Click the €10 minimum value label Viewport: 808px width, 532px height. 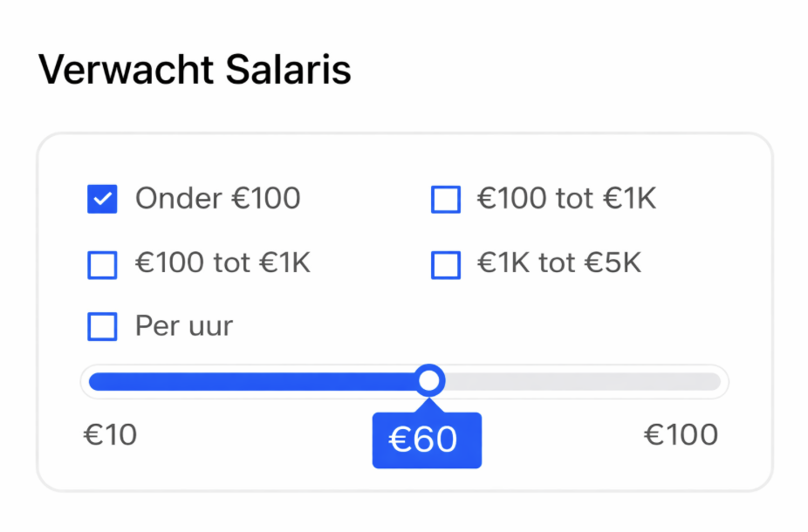point(111,434)
